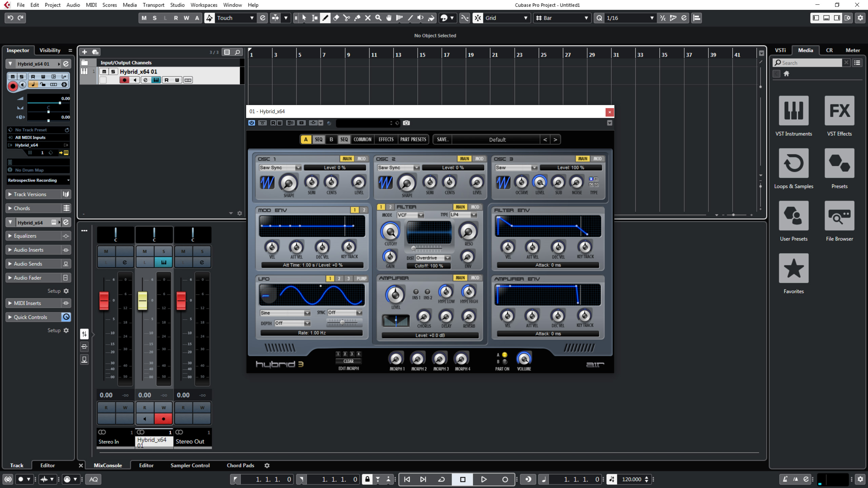Open OSC 1 Saw Sync waveform dropdown
The height and width of the screenshot is (488, 868).
click(280, 168)
